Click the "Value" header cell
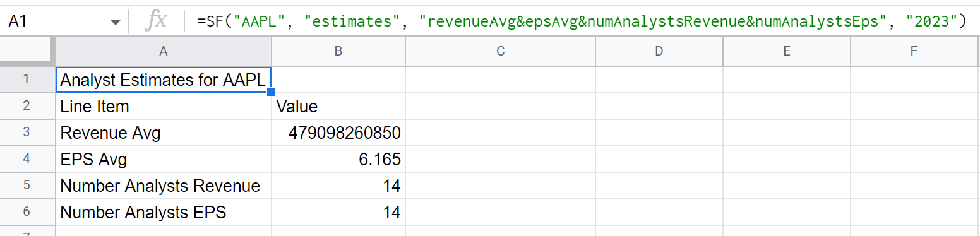 [338, 106]
